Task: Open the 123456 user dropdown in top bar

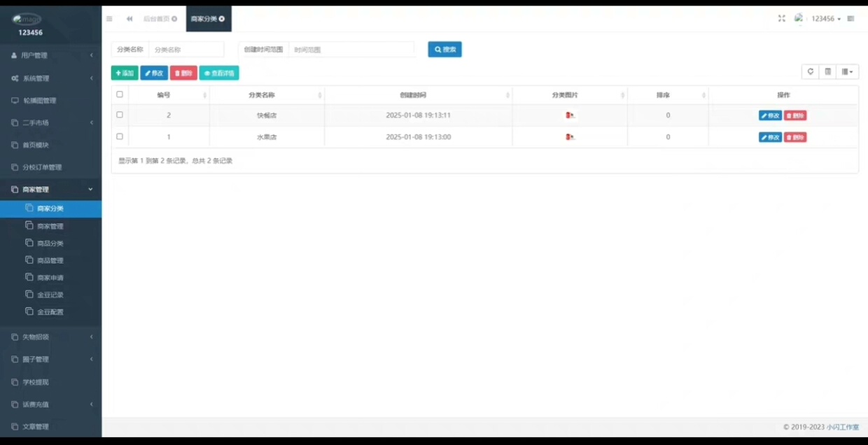Action: (x=826, y=19)
